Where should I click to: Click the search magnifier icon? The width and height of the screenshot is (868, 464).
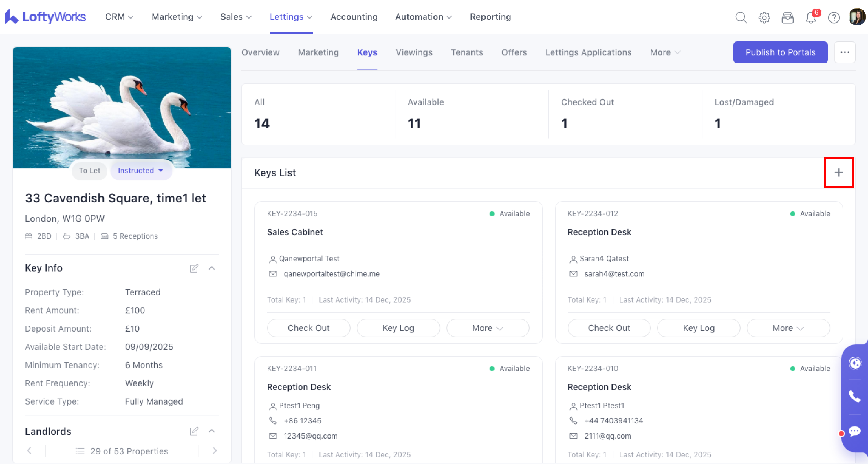click(x=741, y=17)
